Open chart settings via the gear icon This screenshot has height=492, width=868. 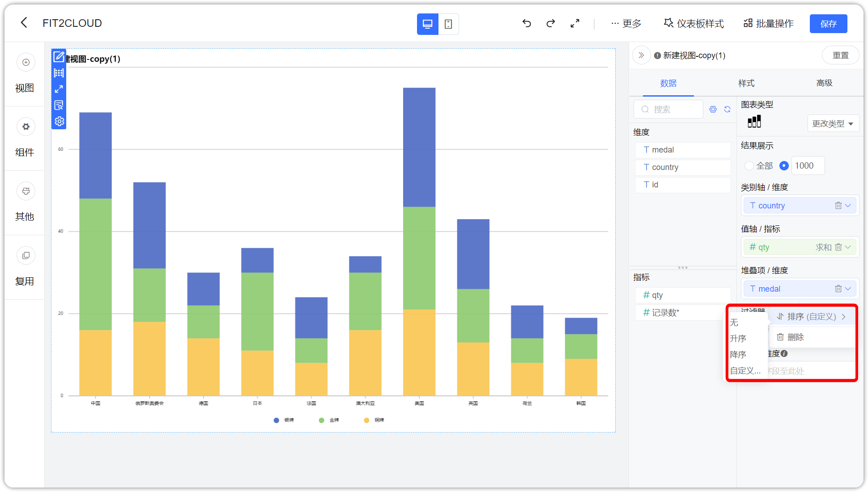click(x=59, y=121)
